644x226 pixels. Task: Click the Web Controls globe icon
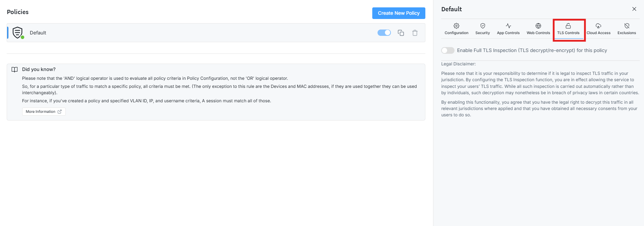click(x=538, y=26)
